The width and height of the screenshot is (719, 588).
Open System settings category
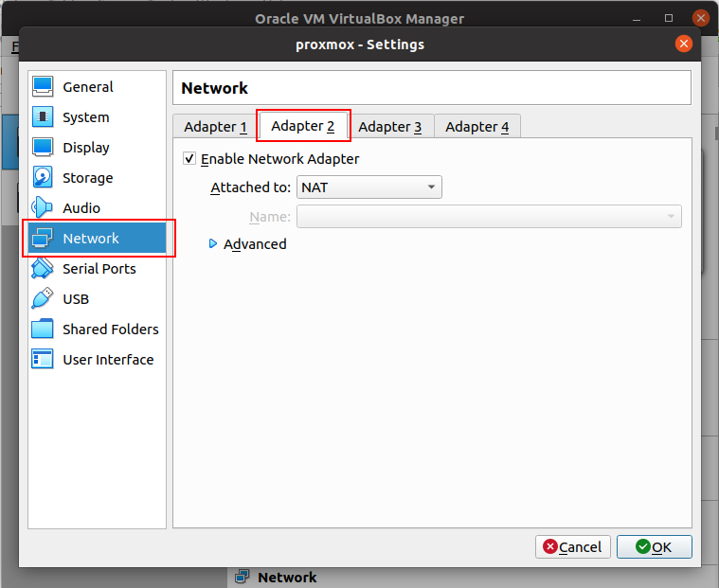(x=98, y=116)
